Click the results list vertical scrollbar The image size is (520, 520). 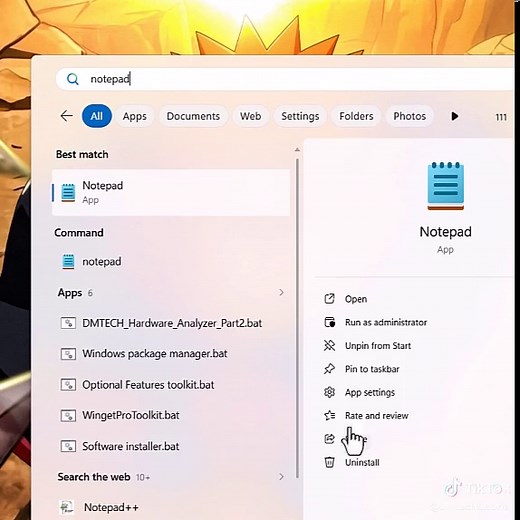click(297, 317)
